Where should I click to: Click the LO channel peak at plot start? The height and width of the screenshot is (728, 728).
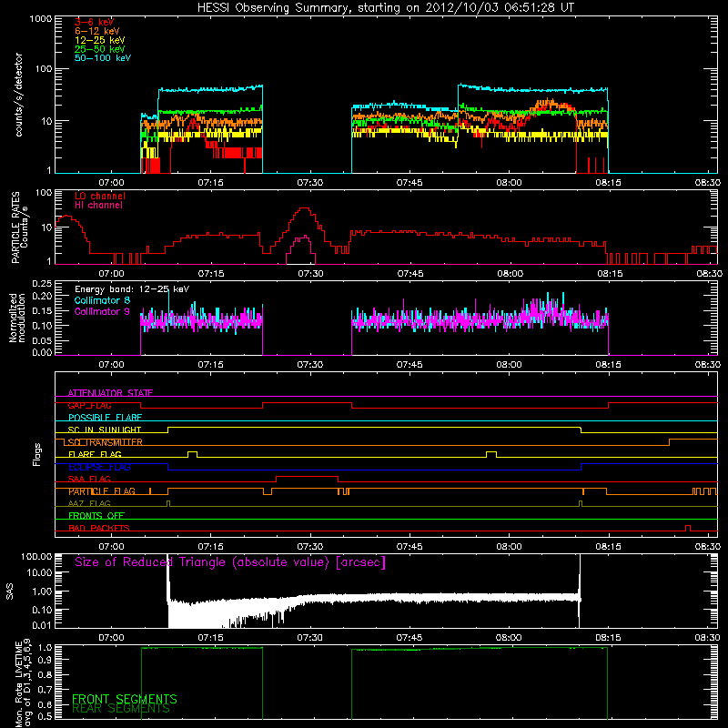click(66, 217)
